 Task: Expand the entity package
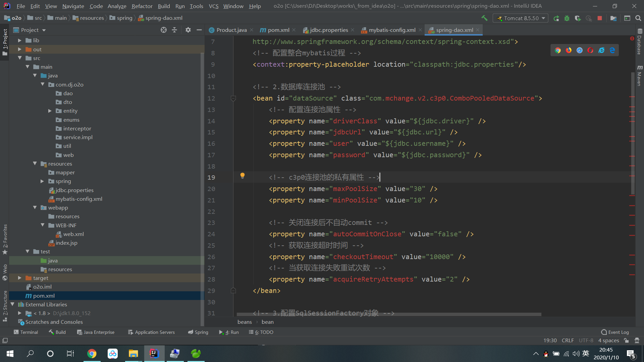pos(50,111)
